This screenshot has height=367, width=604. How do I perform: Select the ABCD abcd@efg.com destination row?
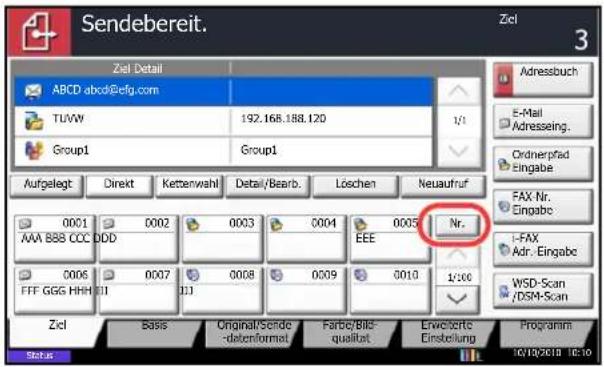223,91
